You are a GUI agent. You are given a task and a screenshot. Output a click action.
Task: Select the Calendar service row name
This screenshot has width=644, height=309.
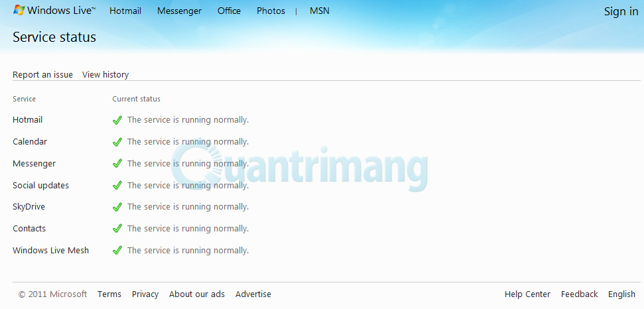pos(30,142)
